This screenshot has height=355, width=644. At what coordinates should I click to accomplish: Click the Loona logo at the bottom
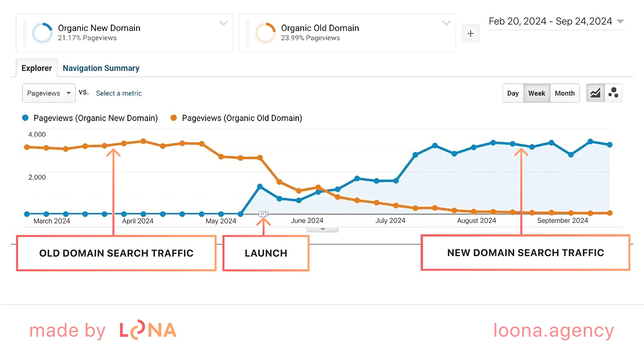pos(148,330)
